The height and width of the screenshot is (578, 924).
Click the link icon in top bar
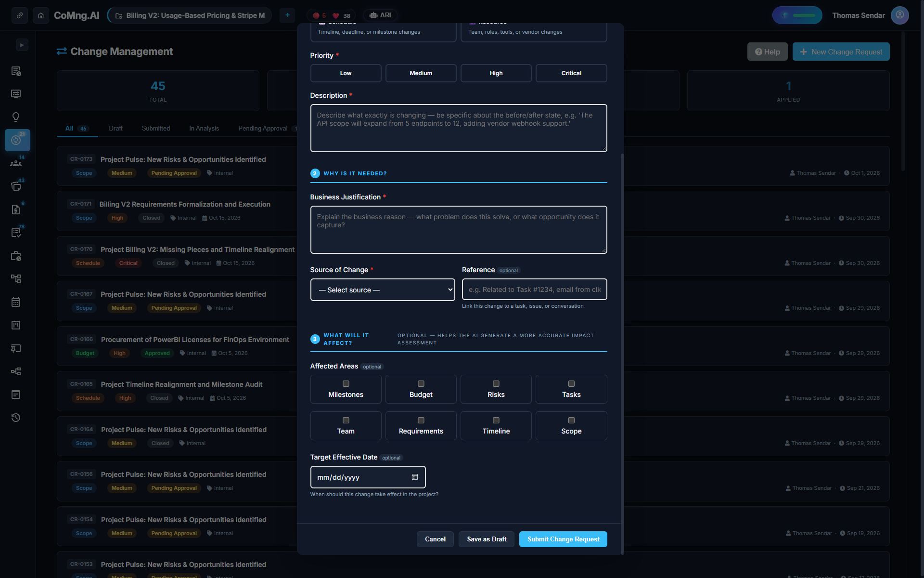pyautogui.click(x=20, y=15)
